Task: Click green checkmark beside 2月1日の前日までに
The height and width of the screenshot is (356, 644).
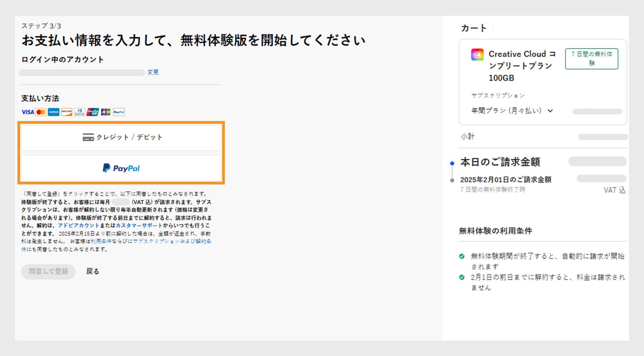Action: [x=462, y=277]
